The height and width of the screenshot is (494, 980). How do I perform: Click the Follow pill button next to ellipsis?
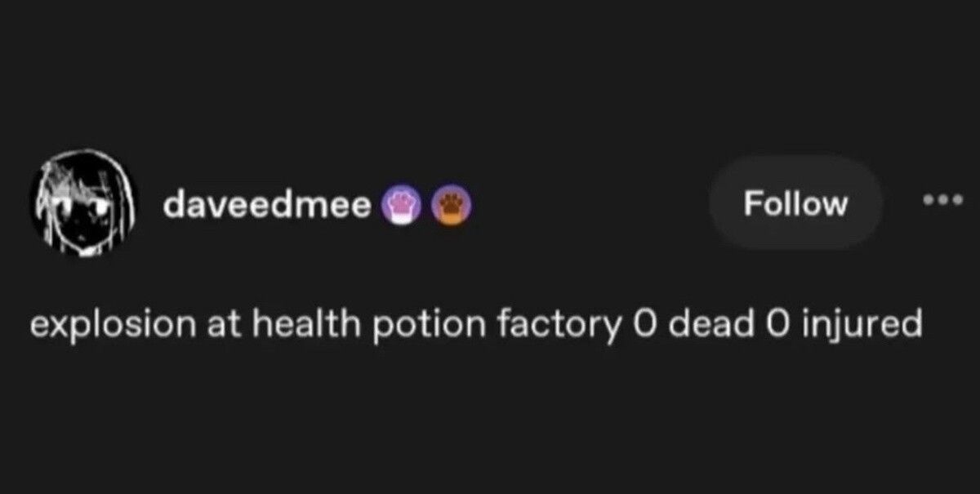click(x=795, y=203)
